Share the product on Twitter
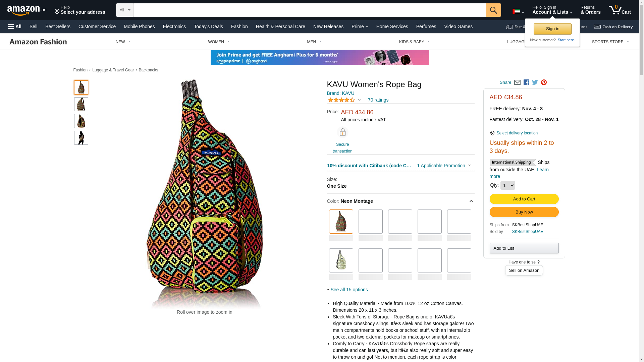Image resolution: width=644 pixels, height=362 pixels. coord(535,82)
